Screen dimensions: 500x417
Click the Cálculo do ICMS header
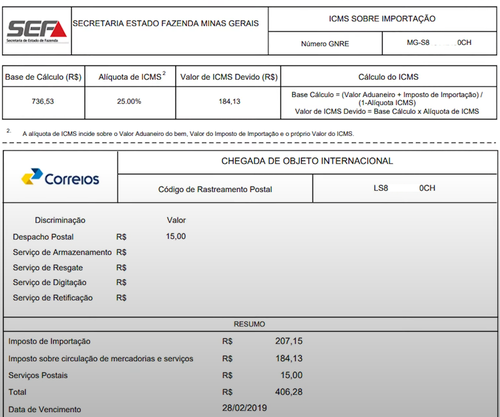(x=388, y=77)
